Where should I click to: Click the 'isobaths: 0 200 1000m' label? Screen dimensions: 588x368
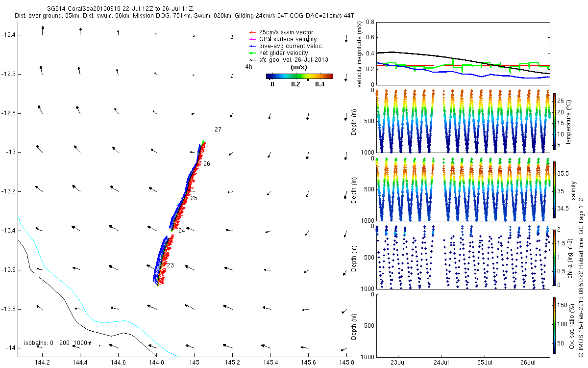(58, 343)
